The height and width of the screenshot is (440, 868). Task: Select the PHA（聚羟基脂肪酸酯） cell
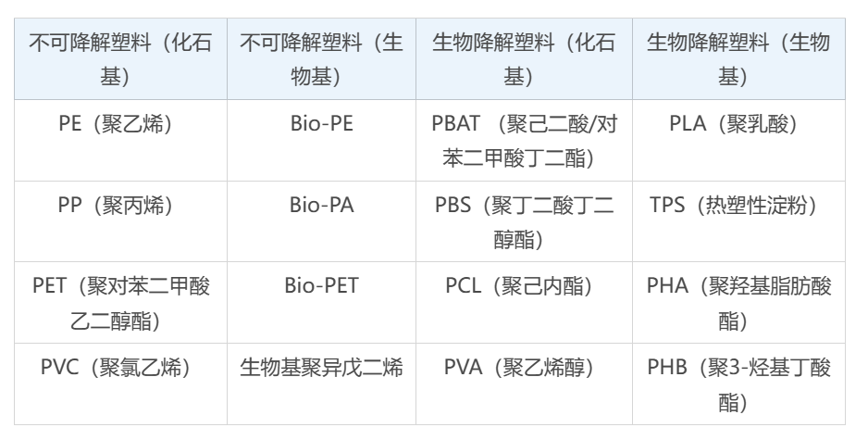pyautogui.click(x=738, y=303)
